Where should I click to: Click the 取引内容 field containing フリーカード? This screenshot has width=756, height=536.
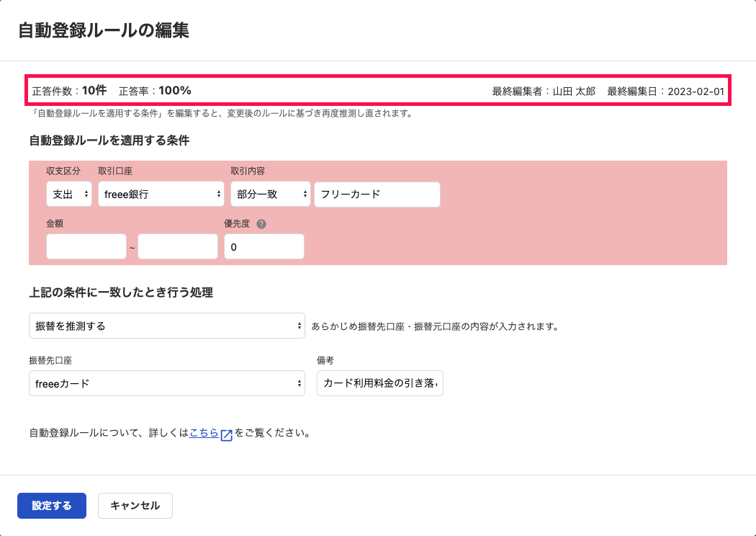(x=377, y=195)
